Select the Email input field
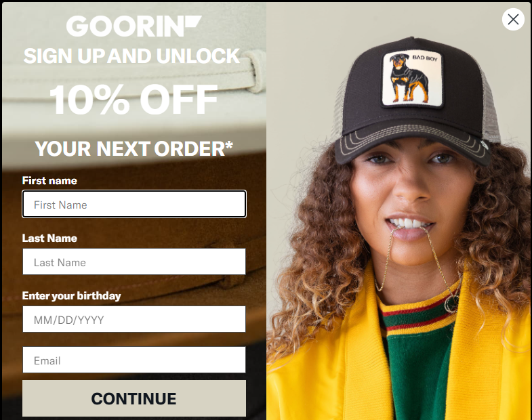This screenshot has height=420, width=532. 134,360
